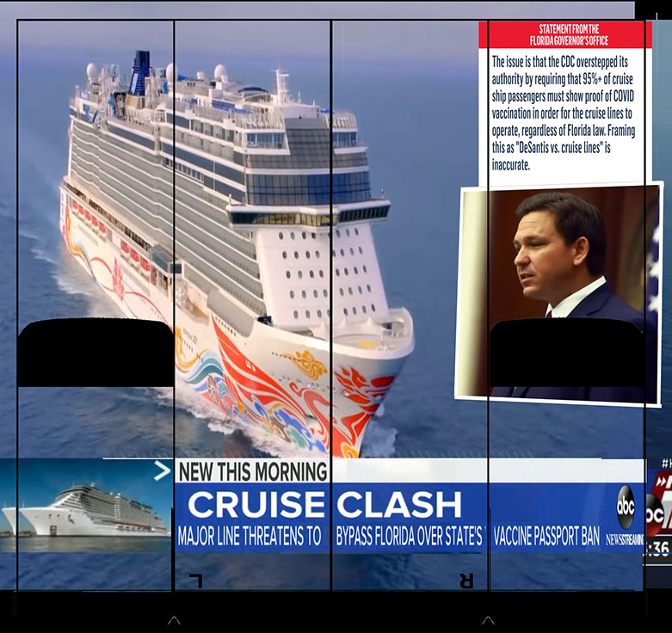Click the left upward chevron at bottom
Viewport: 672px width, 633px height.
click(174, 621)
